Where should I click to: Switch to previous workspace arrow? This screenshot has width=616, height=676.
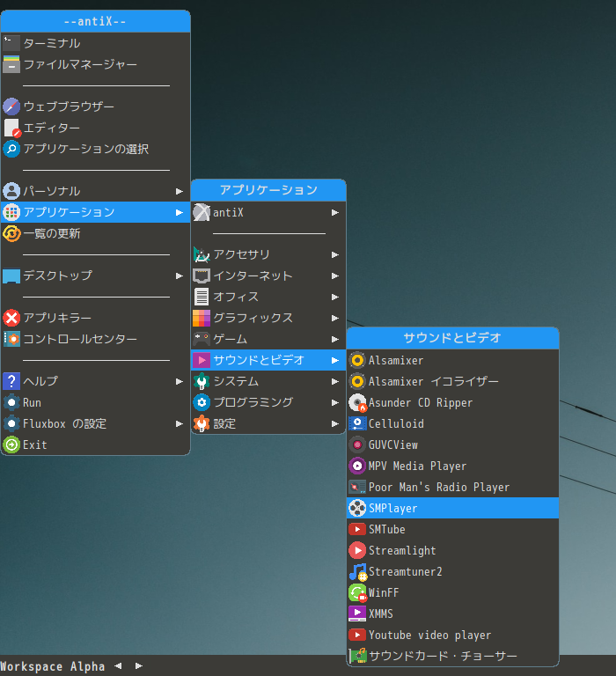118,666
